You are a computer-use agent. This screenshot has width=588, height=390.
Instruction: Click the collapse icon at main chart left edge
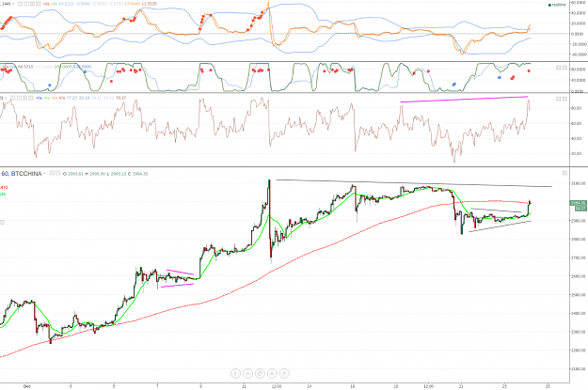[2, 222]
